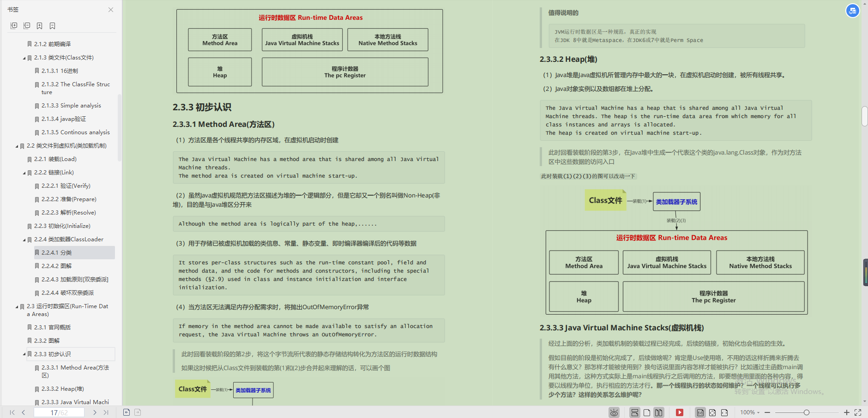Viewport: 868px width, 418px height.
Task: Open bookmark 2.2.2.1 验证(Verify)
Action: [66, 186]
